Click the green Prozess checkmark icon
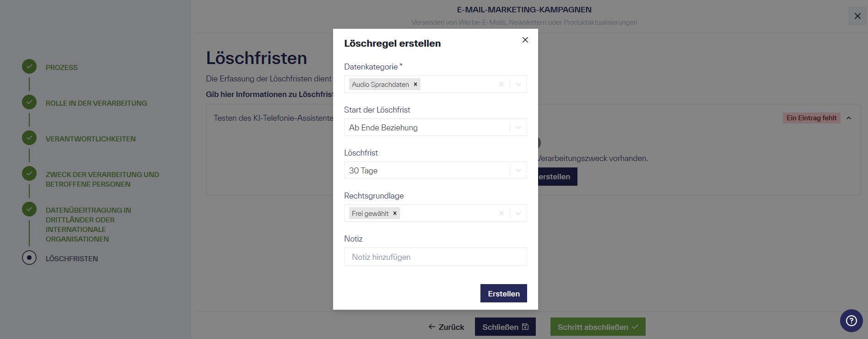The width and height of the screenshot is (868, 339). (29, 66)
